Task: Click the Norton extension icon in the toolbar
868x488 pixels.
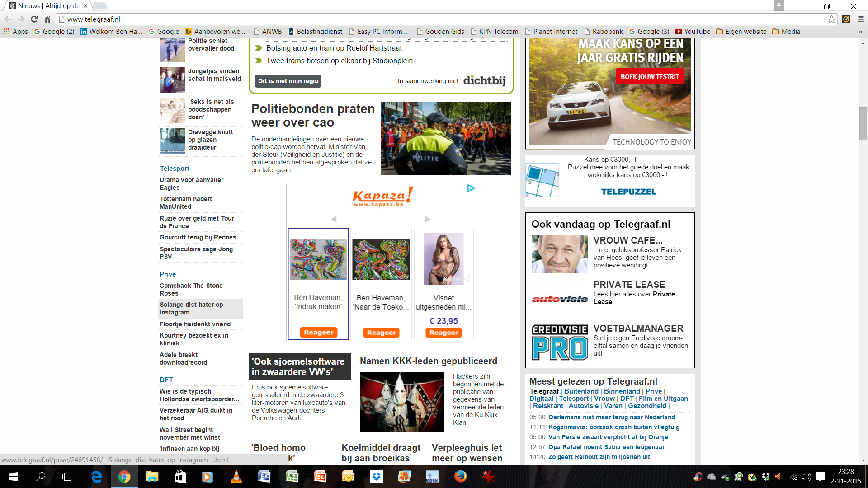Action: pyautogui.click(x=846, y=19)
